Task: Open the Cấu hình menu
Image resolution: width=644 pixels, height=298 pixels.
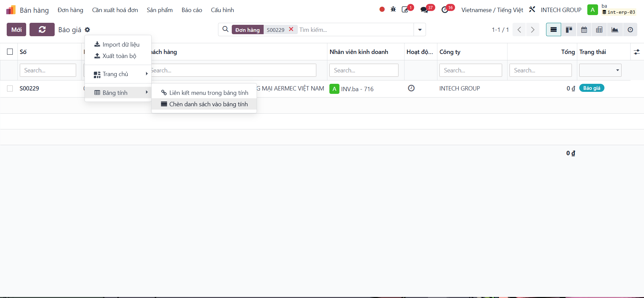Action: click(x=222, y=10)
